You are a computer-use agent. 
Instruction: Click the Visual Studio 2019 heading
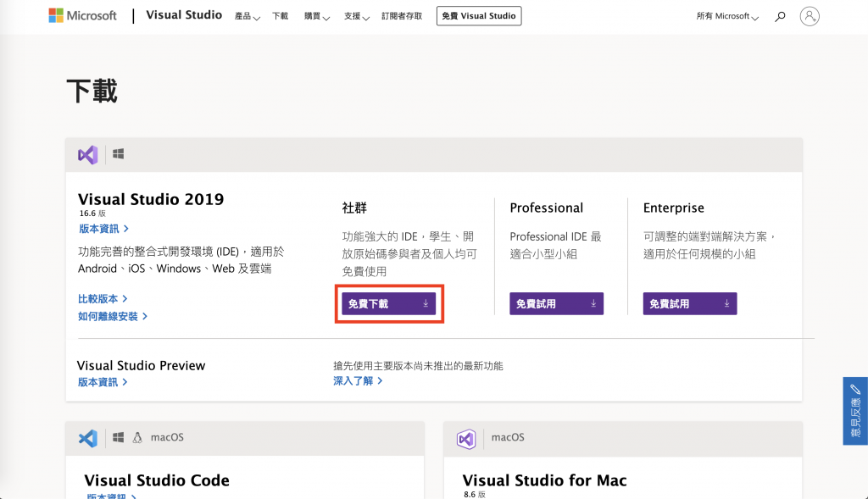coord(151,199)
